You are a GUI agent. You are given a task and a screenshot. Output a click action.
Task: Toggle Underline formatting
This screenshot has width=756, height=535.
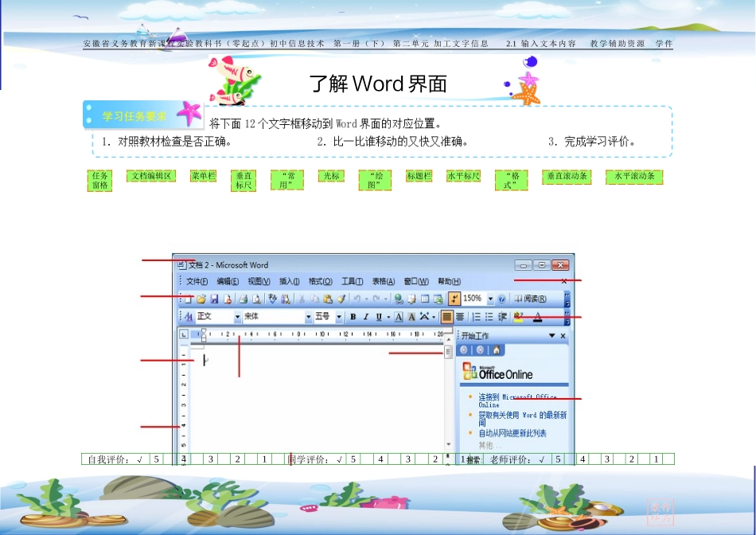[379, 317]
